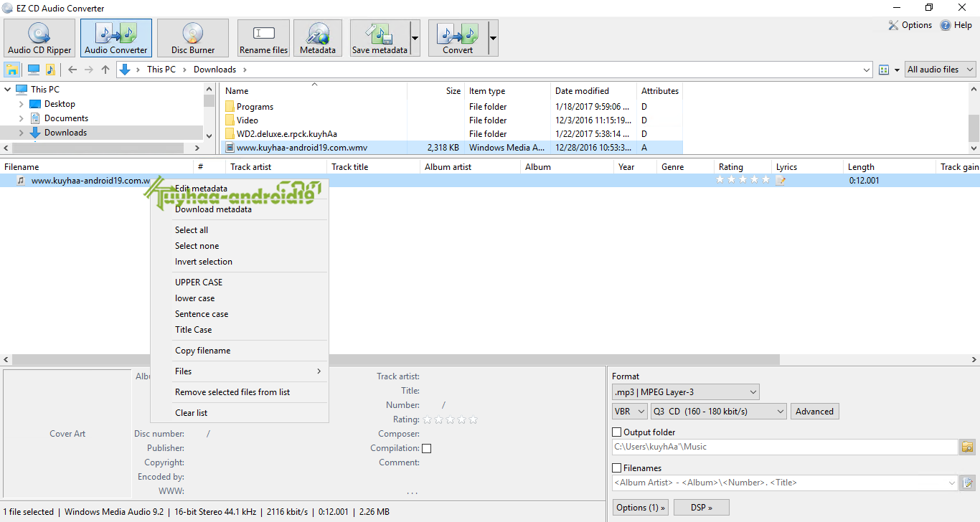
Task: Select the Video folder row
Action: click(x=452, y=120)
